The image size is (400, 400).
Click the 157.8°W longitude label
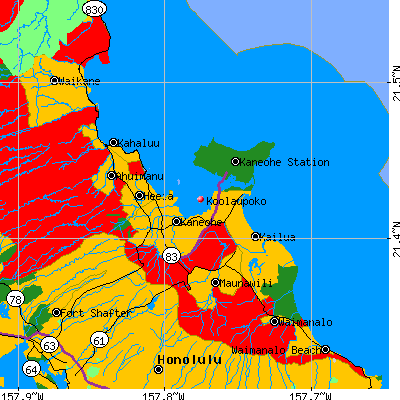tap(163, 396)
